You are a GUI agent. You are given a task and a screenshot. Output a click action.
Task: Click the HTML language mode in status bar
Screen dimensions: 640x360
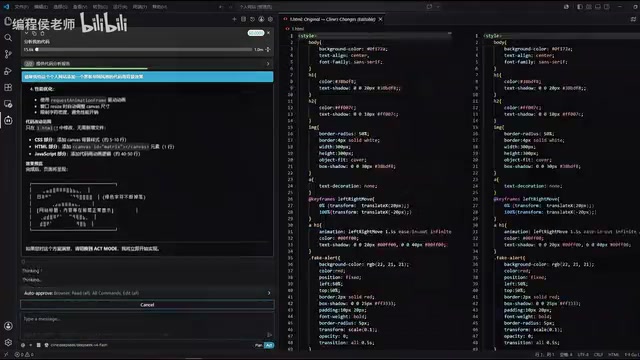point(613,355)
